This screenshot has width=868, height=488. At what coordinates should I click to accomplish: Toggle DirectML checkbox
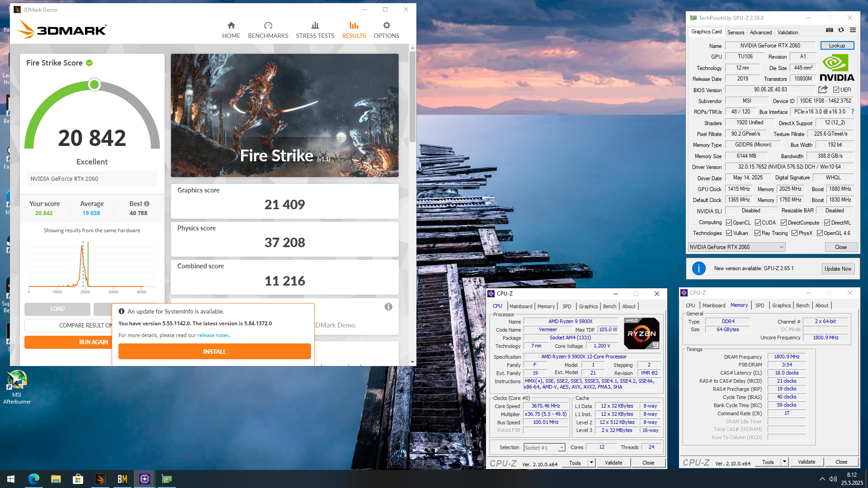pyautogui.click(x=827, y=223)
